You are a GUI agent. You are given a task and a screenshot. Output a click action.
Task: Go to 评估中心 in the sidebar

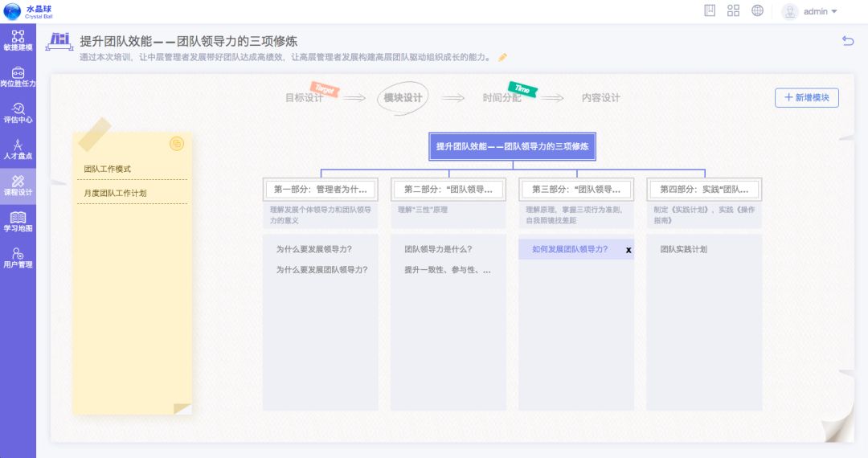18,113
